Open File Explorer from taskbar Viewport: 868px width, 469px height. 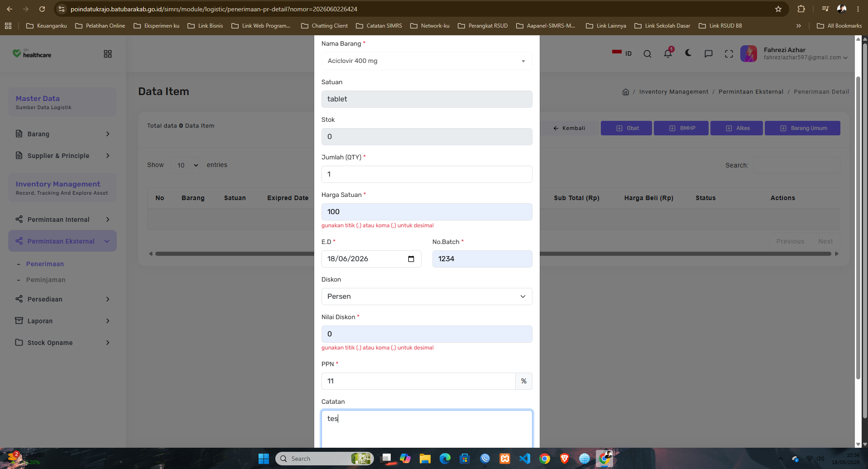click(425, 459)
